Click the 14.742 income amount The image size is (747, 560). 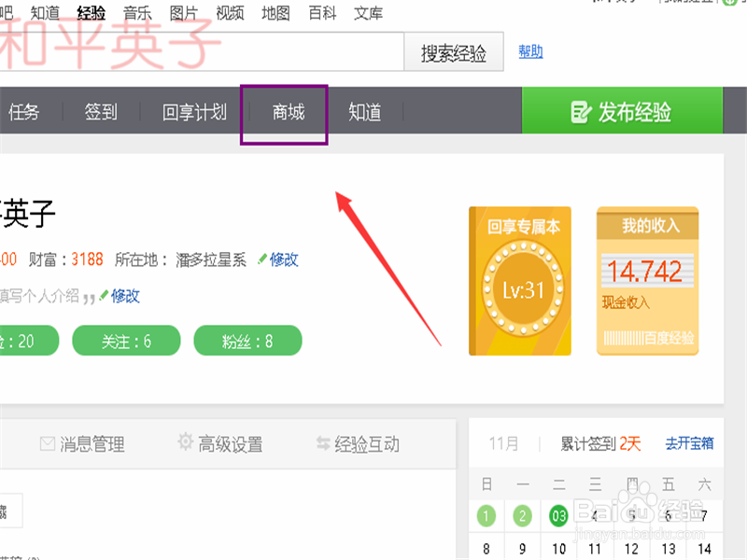click(x=644, y=272)
